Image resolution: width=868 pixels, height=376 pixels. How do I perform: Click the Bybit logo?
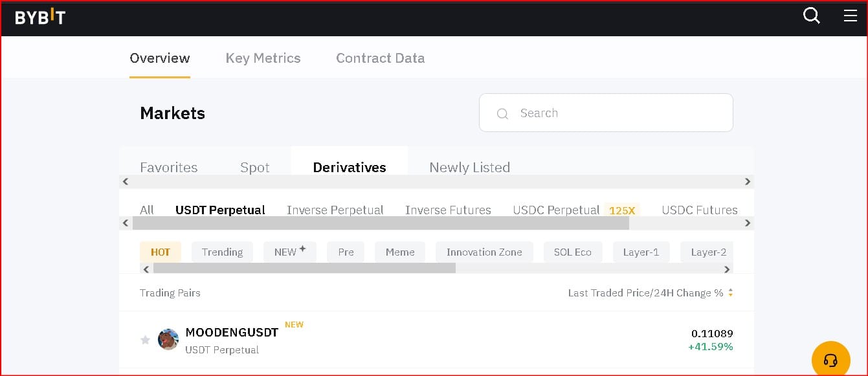(x=40, y=17)
